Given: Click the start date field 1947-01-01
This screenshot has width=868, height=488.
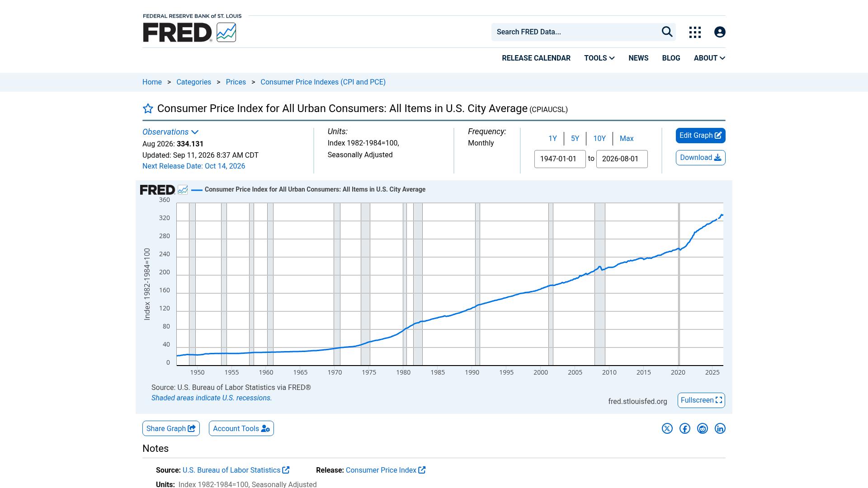Looking at the screenshot, I should coord(560,159).
